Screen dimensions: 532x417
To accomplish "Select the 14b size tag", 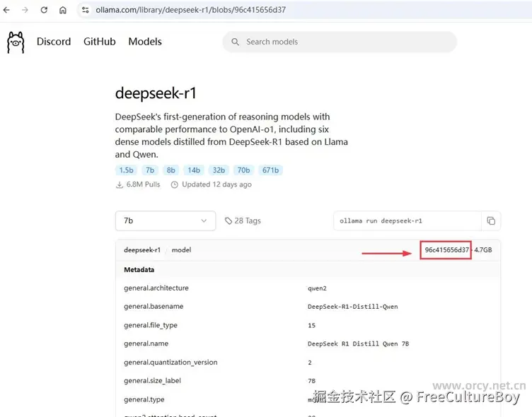I will 194,170.
